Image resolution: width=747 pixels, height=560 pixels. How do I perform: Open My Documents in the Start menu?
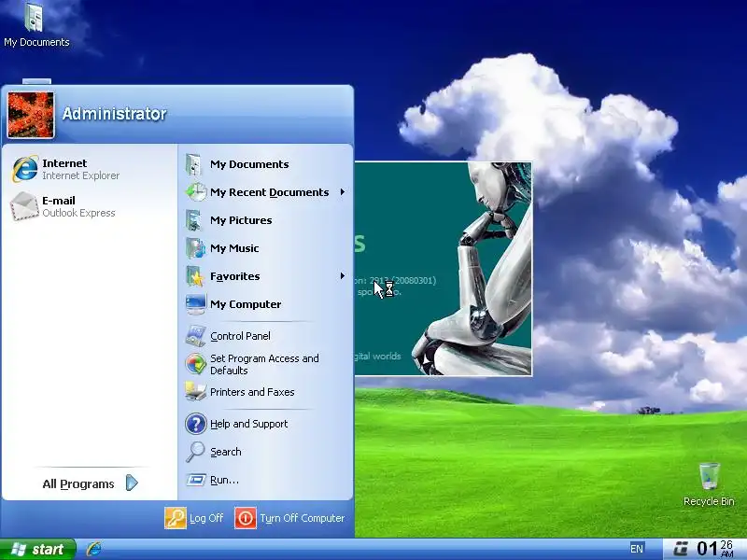tap(265, 164)
